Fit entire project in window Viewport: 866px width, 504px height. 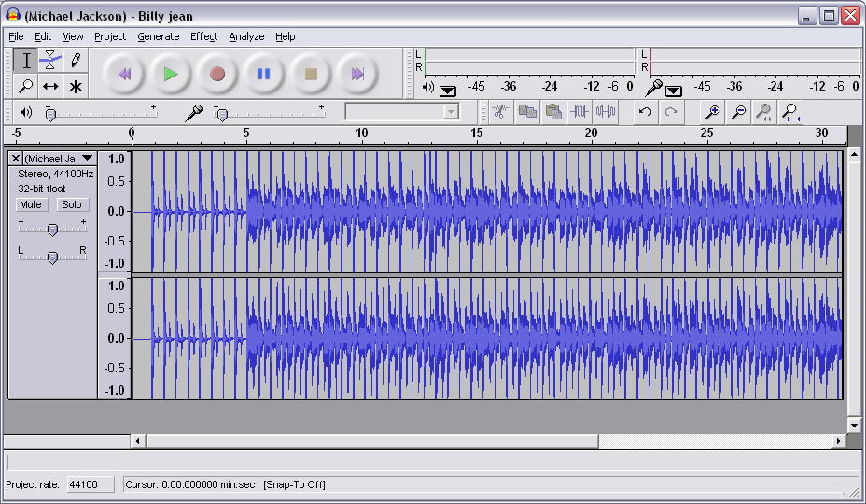pyautogui.click(x=791, y=112)
